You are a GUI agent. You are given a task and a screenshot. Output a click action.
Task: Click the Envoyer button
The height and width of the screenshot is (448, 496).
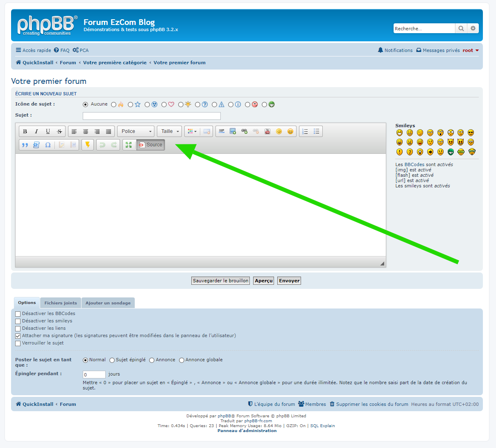[x=289, y=281]
